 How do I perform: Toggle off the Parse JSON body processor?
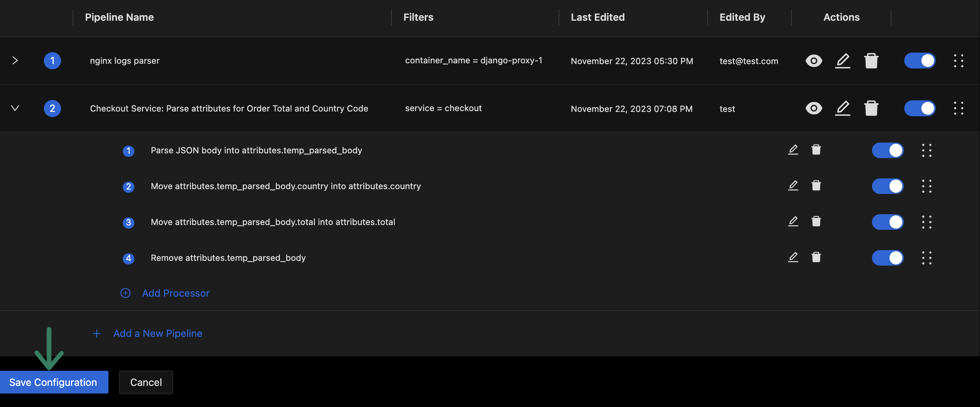888,151
